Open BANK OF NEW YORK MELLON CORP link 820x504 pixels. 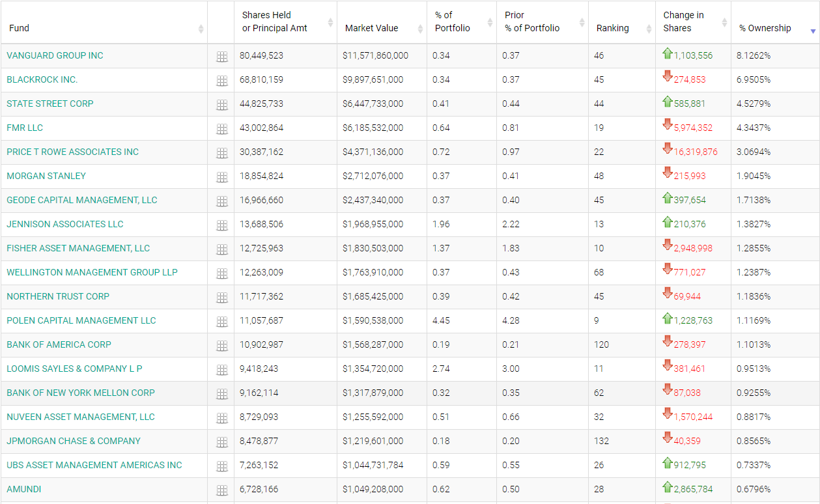click(x=81, y=393)
